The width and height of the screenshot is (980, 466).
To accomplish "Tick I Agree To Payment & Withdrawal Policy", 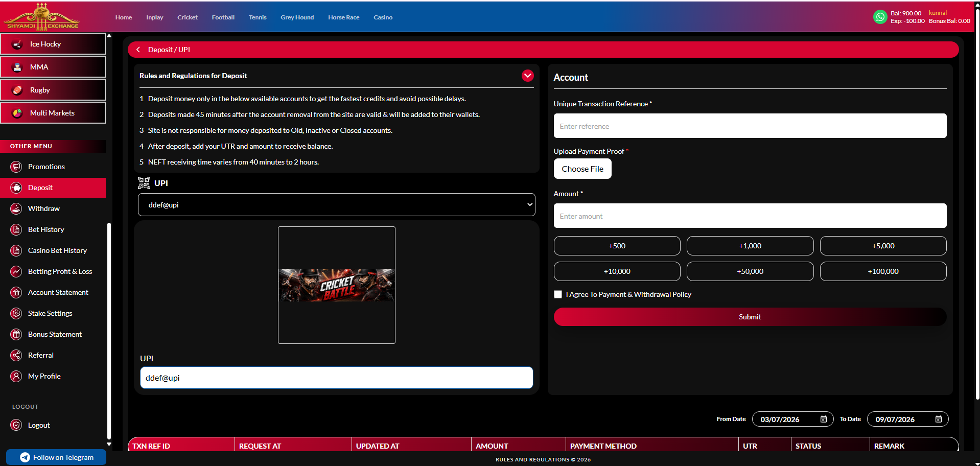I will 558,294.
